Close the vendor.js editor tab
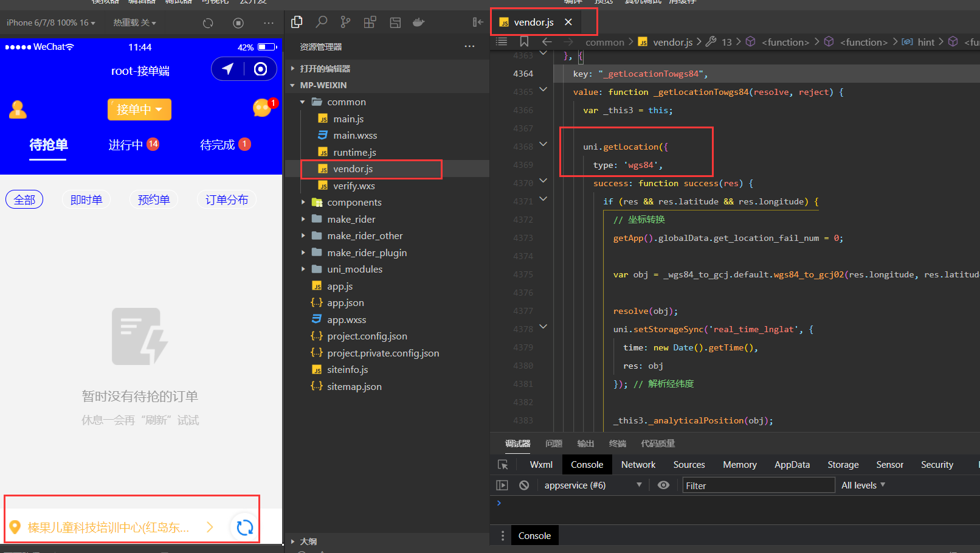The image size is (980, 553). (568, 22)
